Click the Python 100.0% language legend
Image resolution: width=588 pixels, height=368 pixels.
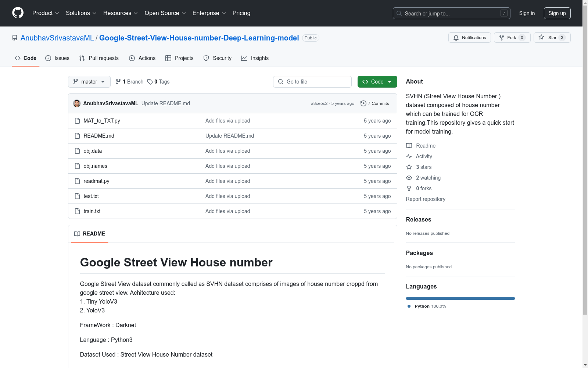coord(427,306)
